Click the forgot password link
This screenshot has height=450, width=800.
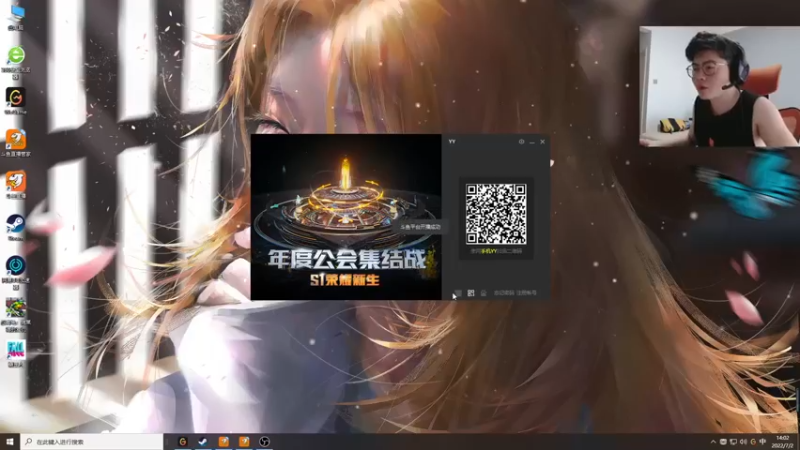pyautogui.click(x=504, y=293)
